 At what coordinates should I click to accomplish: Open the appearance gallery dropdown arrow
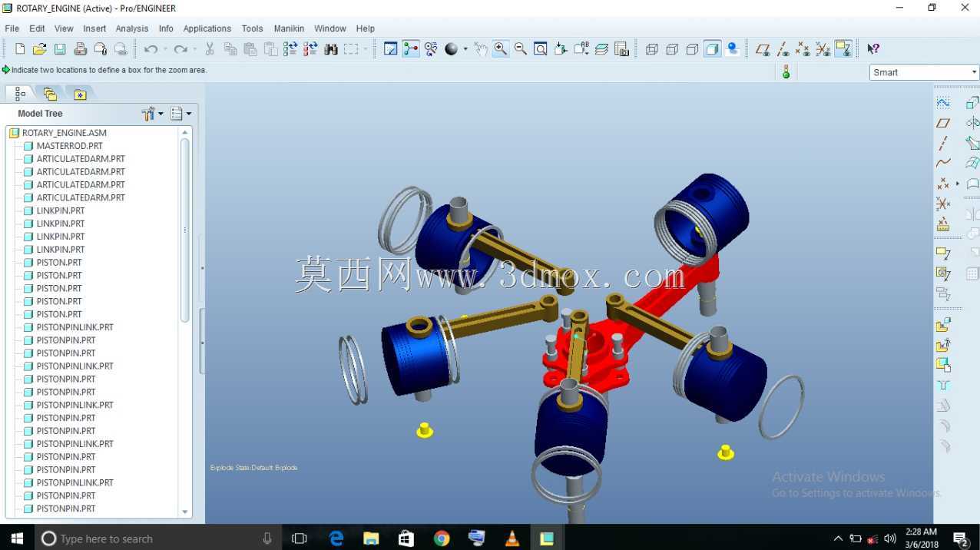(x=465, y=49)
